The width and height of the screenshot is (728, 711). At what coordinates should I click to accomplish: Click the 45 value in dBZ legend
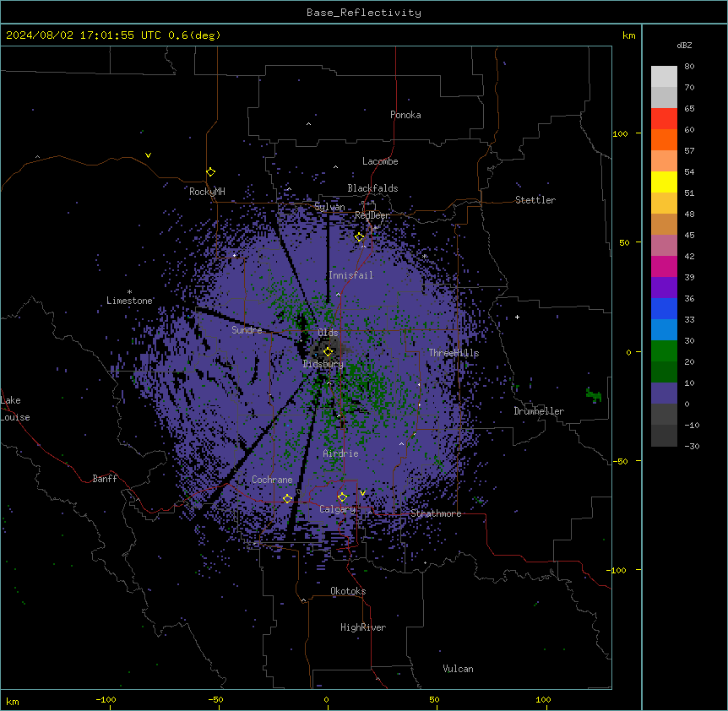(x=689, y=236)
